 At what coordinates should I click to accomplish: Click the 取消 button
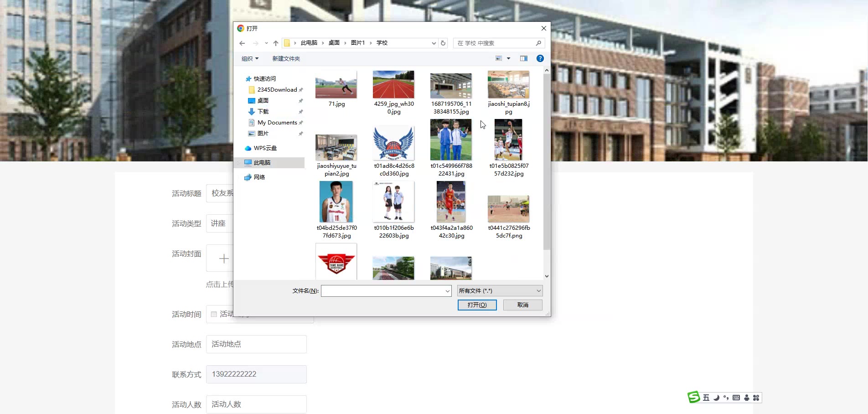523,305
